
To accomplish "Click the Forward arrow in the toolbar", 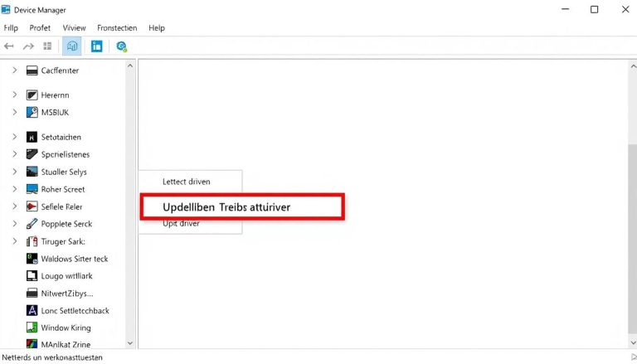I will (28, 46).
